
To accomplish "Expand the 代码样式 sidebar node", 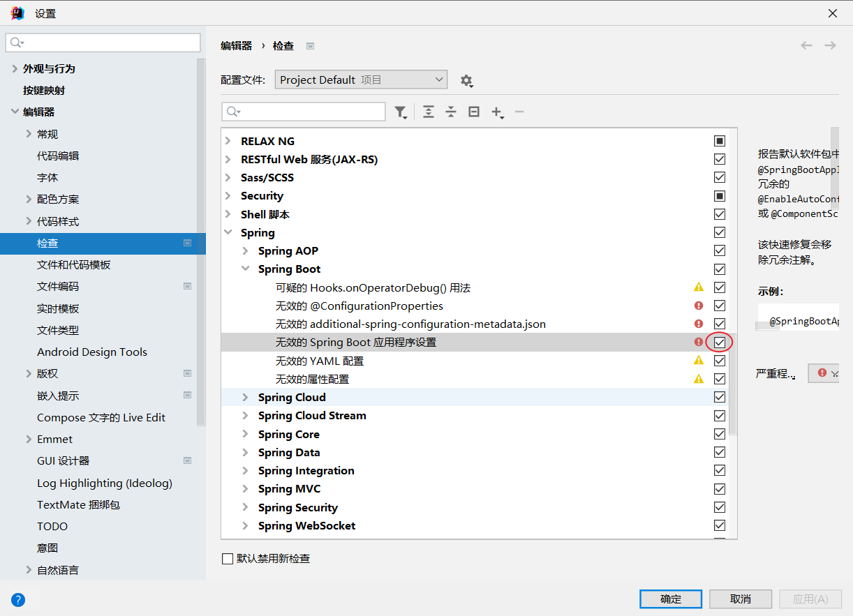I will 29,221.
